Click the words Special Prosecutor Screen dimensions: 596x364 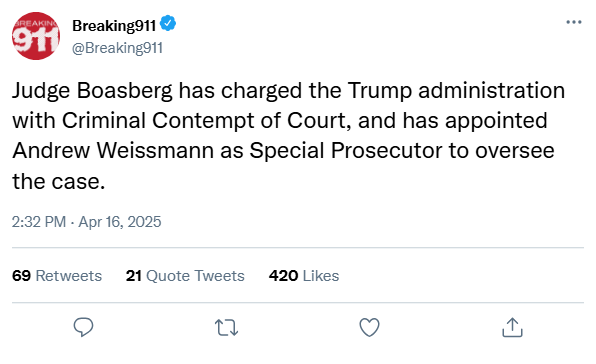[346, 150]
